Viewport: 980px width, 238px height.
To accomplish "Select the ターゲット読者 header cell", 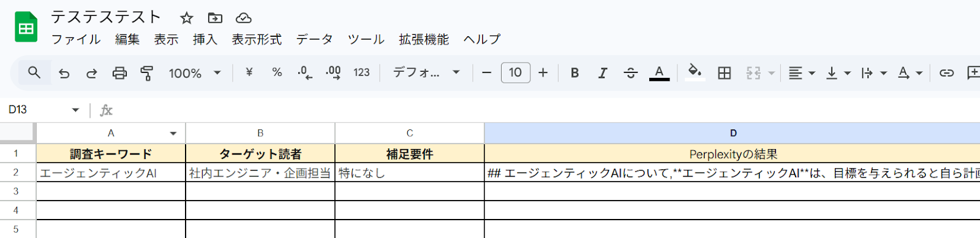I will (x=260, y=153).
